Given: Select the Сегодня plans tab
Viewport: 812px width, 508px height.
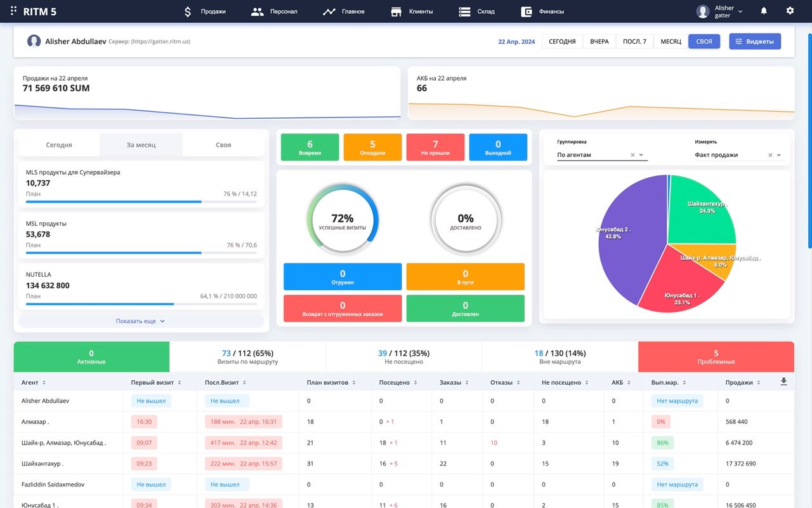Looking at the screenshot, I should click(59, 145).
